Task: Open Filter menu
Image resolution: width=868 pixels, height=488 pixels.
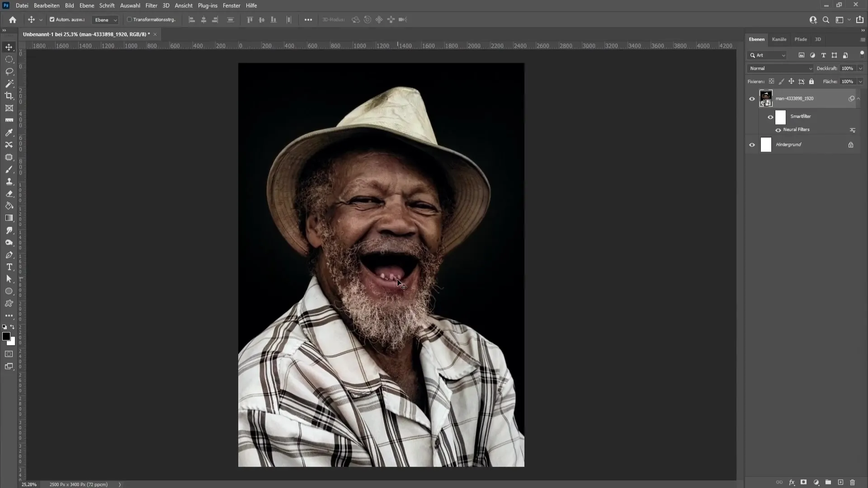Action: (x=151, y=5)
